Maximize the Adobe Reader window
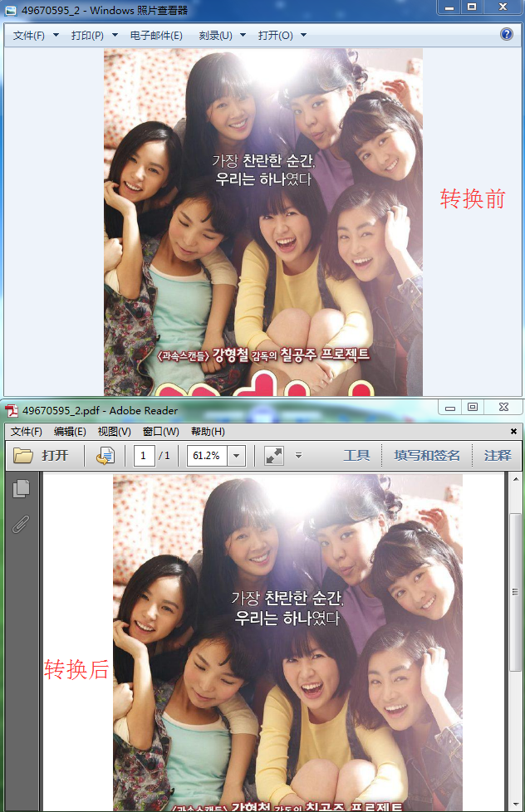 click(472, 408)
